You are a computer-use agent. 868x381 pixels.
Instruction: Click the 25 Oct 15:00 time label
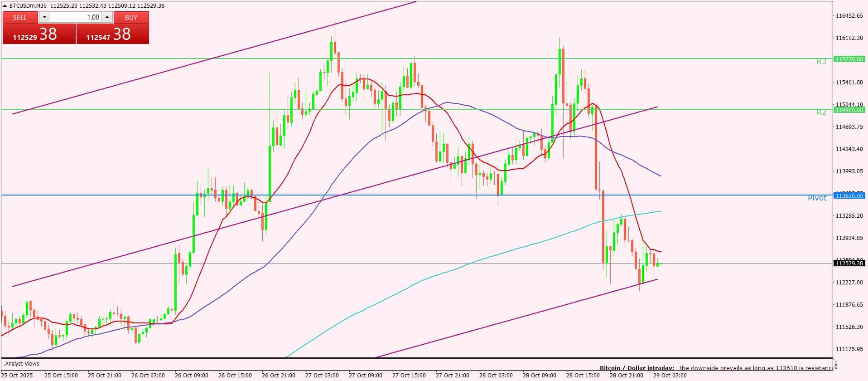coord(61,376)
